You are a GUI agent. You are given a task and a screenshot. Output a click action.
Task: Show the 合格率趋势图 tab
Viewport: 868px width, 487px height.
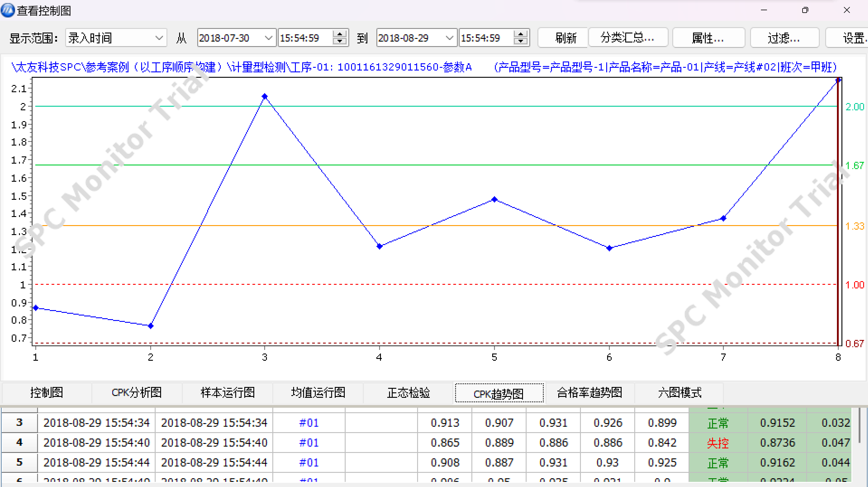coord(589,393)
